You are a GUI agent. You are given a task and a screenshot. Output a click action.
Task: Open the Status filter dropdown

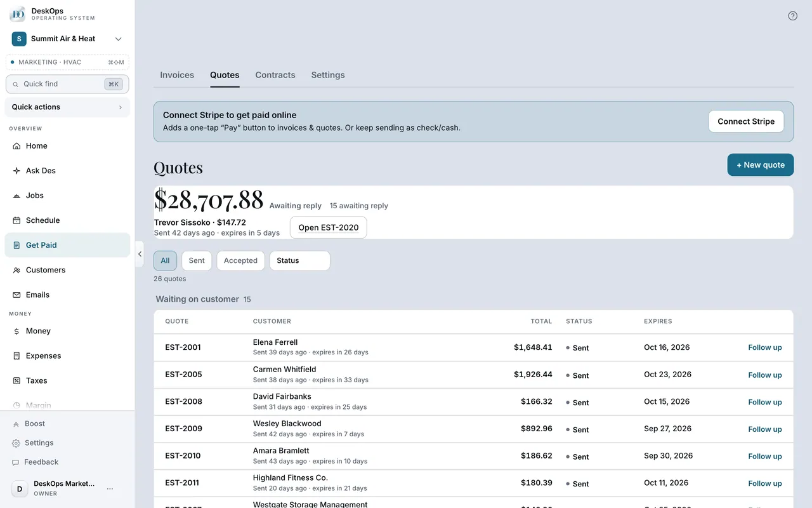(x=300, y=260)
